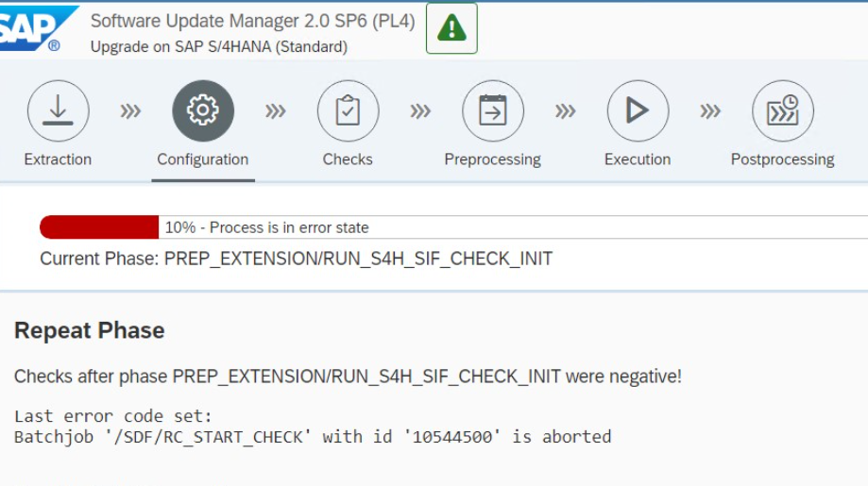868x486 pixels.
Task: Click chevrons between Configuration and Checks
Action: coord(276,111)
